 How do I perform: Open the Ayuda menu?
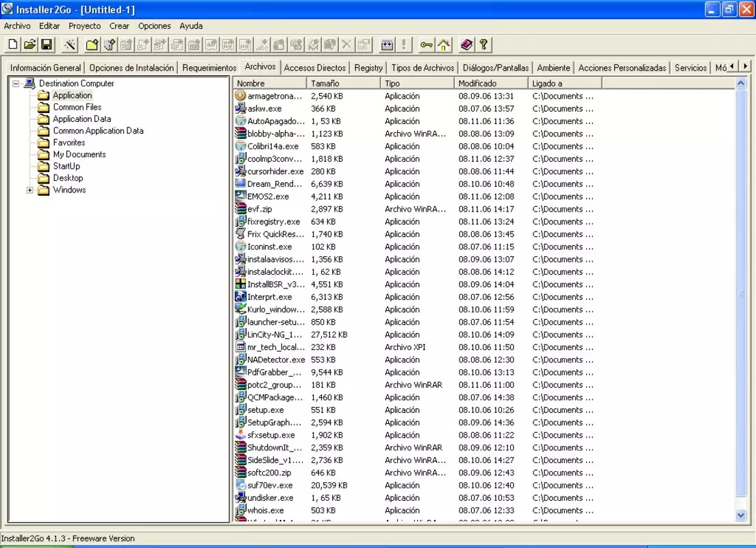[x=191, y=26]
